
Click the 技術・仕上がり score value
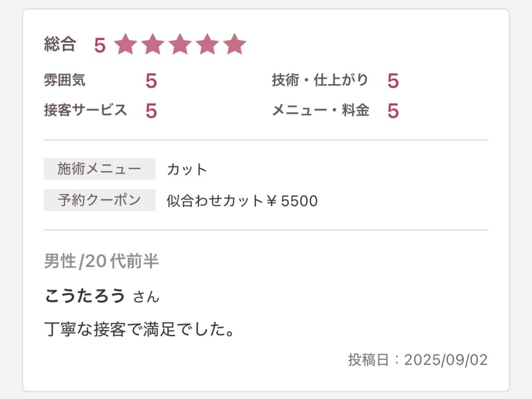(x=393, y=81)
